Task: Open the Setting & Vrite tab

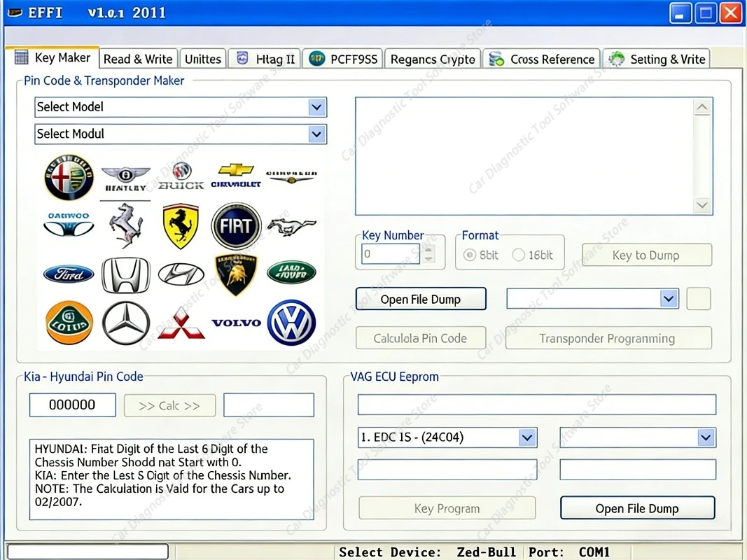Action: point(657,59)
